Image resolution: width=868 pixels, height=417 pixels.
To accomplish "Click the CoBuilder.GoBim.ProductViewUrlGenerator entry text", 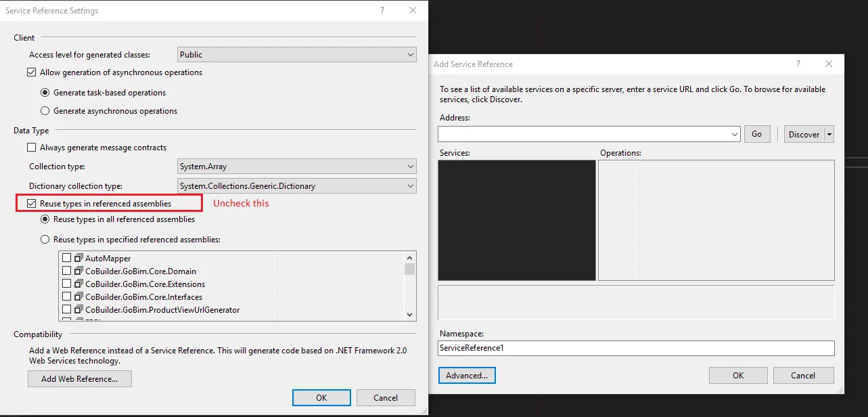I will [162, 310].
